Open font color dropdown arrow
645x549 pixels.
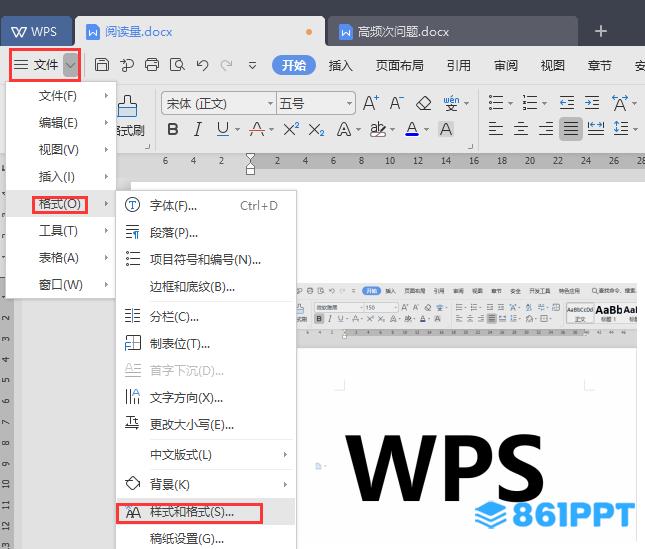[x=427, y=130]
